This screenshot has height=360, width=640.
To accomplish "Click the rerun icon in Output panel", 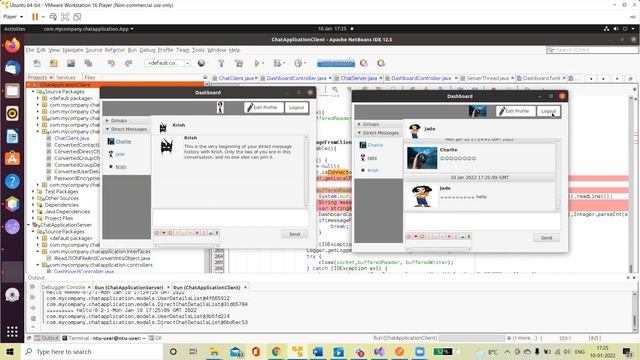I will (33, 287).
